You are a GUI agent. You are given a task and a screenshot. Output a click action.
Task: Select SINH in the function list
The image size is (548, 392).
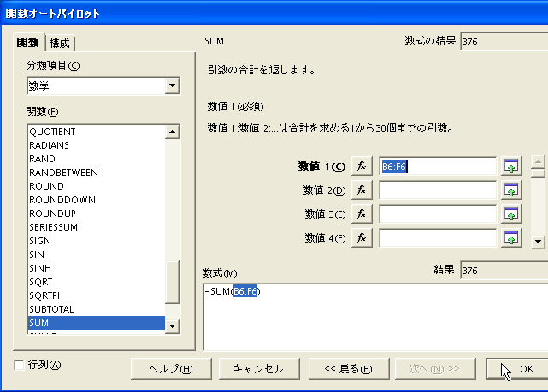point(96,268)
